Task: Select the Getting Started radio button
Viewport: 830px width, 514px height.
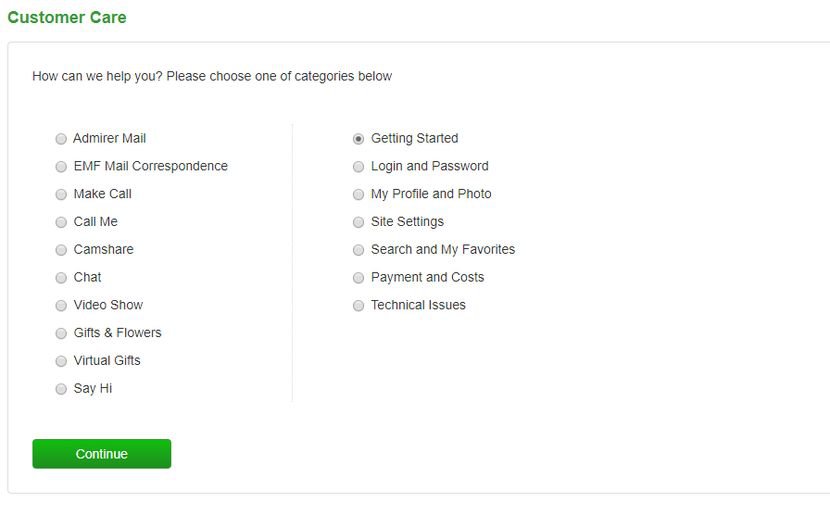Action: coord(358,139)
